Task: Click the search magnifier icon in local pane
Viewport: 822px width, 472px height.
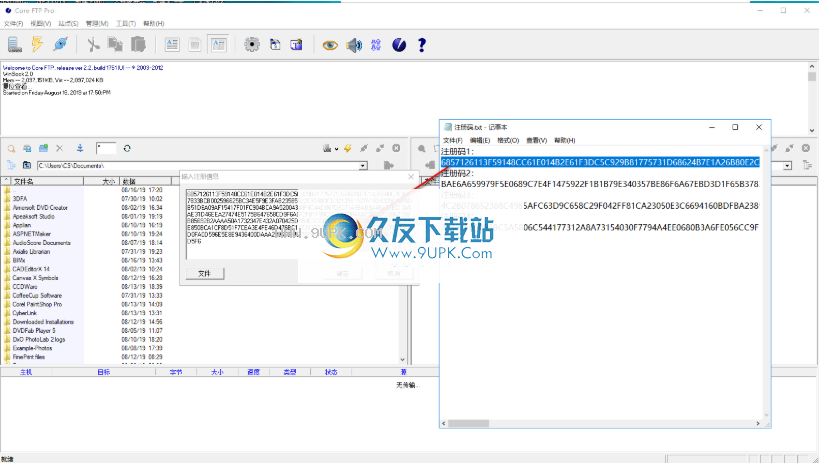Action: click(x=11, y=149)
